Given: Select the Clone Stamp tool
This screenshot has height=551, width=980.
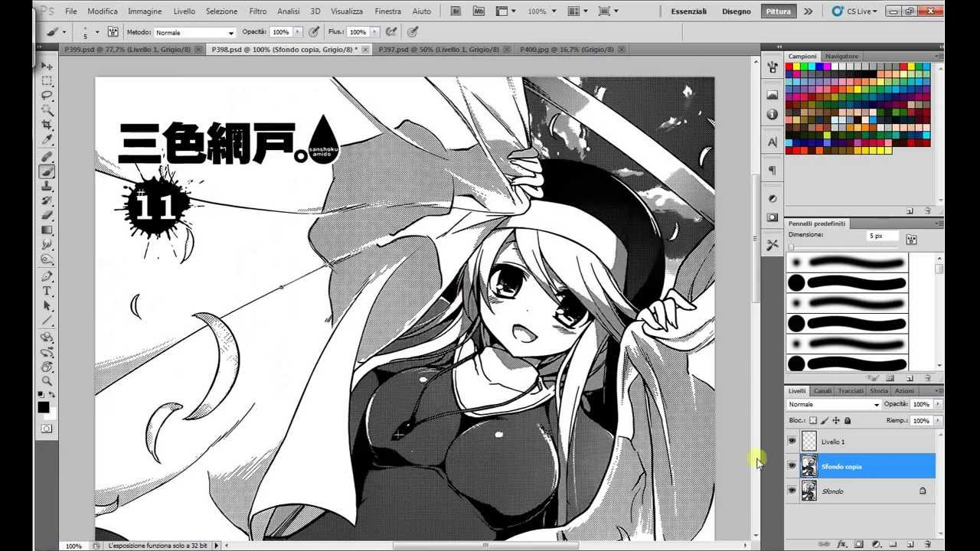Looking at the screenshot, I should tap(47, 186).
